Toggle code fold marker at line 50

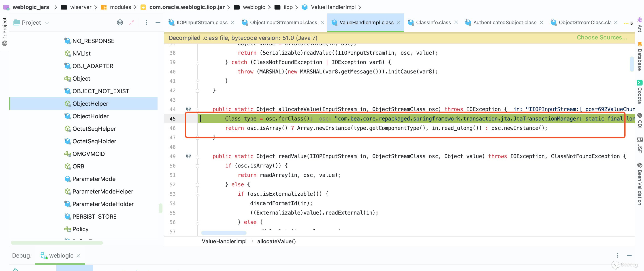[x=198, y=166]
